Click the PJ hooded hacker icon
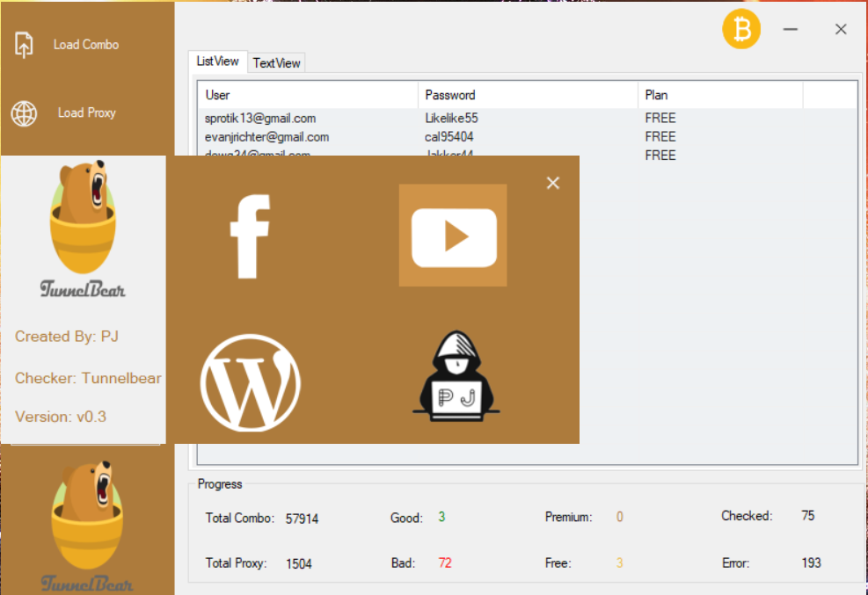868x595 pixels. (456, 376)
